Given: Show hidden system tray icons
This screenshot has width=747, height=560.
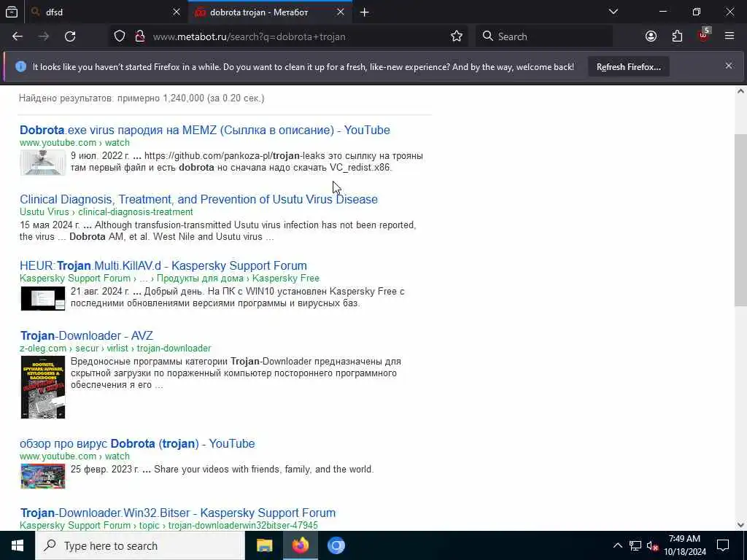Looking at the screenshot, I should point(617,545).
